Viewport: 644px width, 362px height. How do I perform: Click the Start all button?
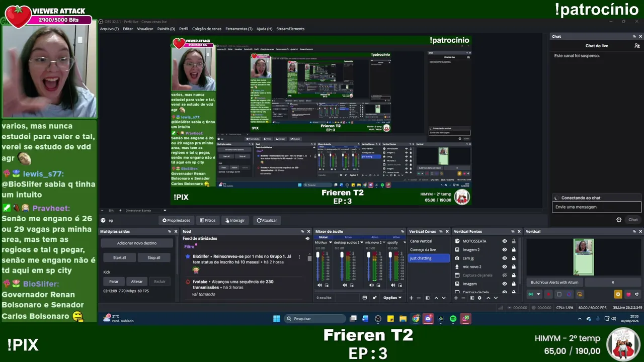(x=119, y=257)
